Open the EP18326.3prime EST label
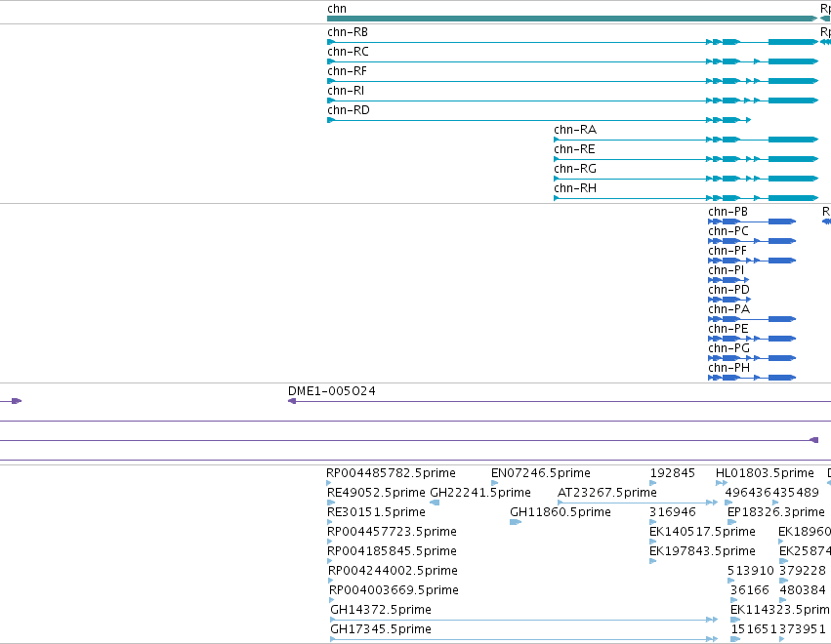Image resolution: width=831 pixels, height=644 pixels. [x=776, y=512]
